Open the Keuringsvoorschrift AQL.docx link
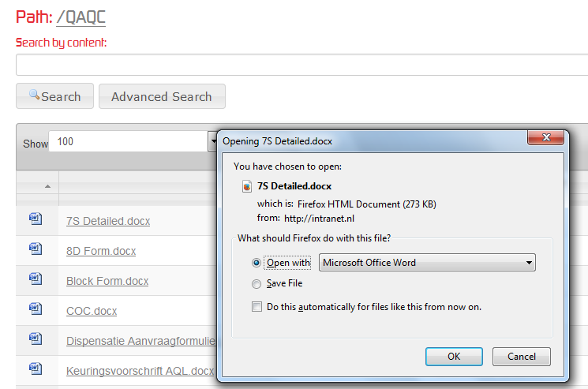The width and height of the screenshot is (588, 389). click(x=140, y=371)
